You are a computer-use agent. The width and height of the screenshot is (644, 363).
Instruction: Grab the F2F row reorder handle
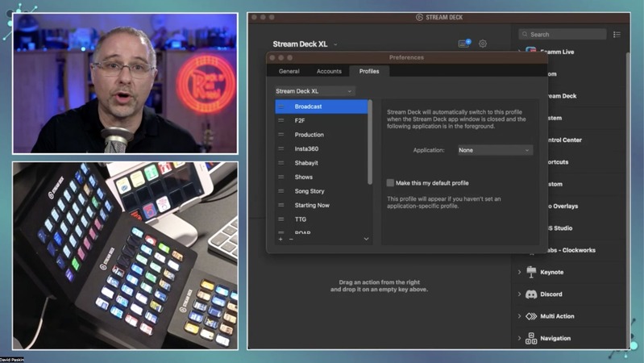point(281,120)
